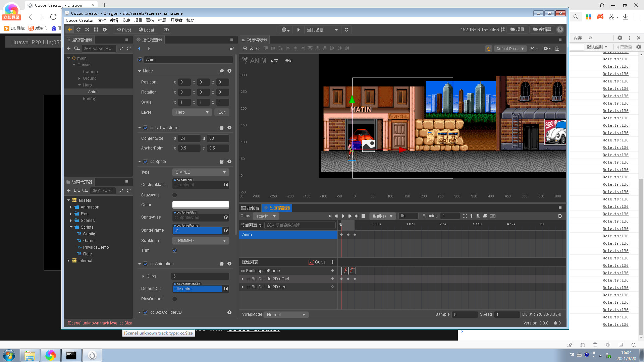Image resolution: width=644 pixels, height=362 pixels.
Task: Enable the PlayOnLoad checkbox
Action: point(174,299)
